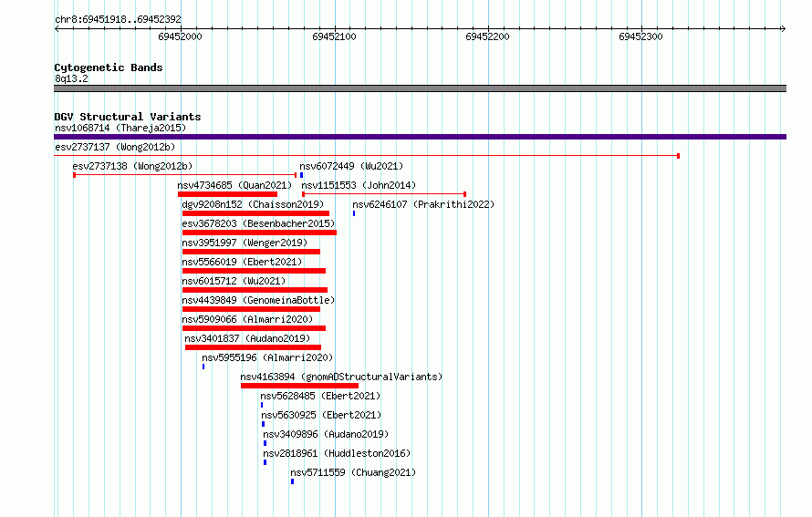Click the 69452100 ruler position label
Image resolution: width=812 pixels, height=517 pixels.
click(x=334, y=36)
